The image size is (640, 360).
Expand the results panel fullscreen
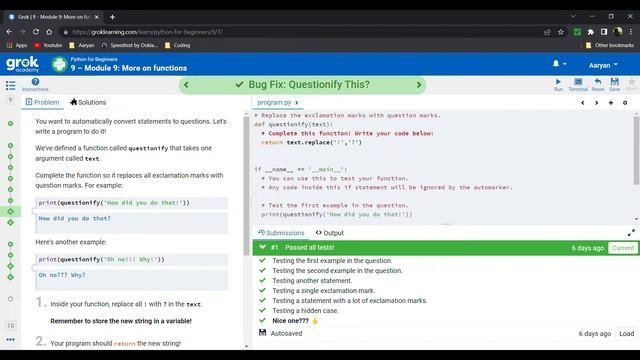click(x=631, y=233)
